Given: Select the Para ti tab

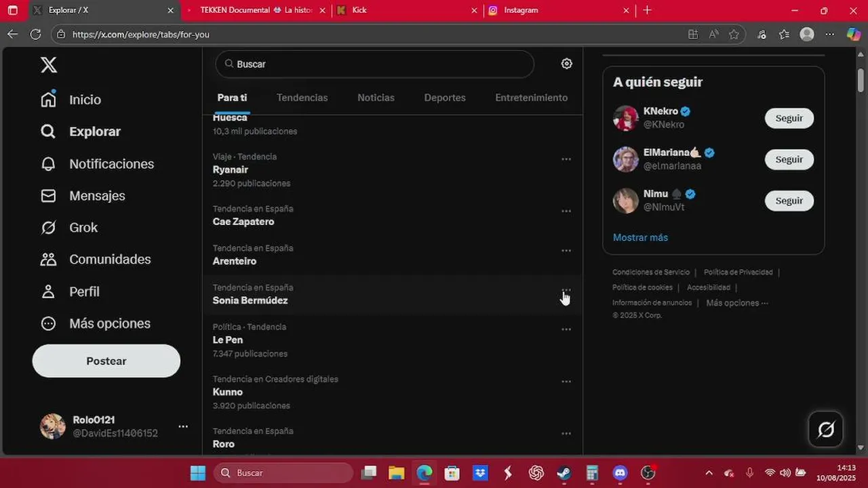Looking at the screenshot, I should [x=232, y=98].
